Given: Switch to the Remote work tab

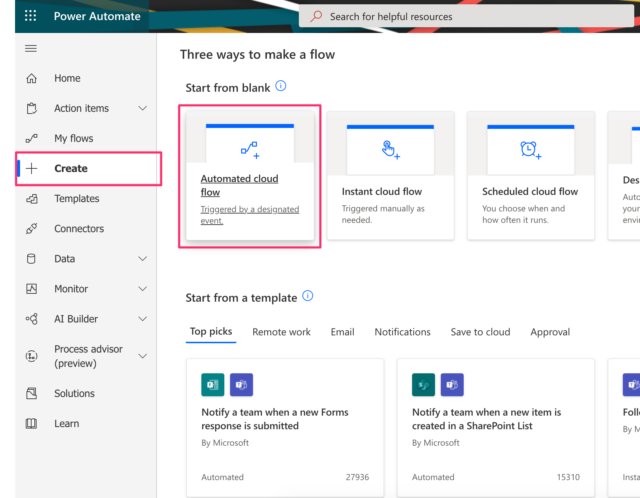Looking at the screenshot, I should 281,332.
